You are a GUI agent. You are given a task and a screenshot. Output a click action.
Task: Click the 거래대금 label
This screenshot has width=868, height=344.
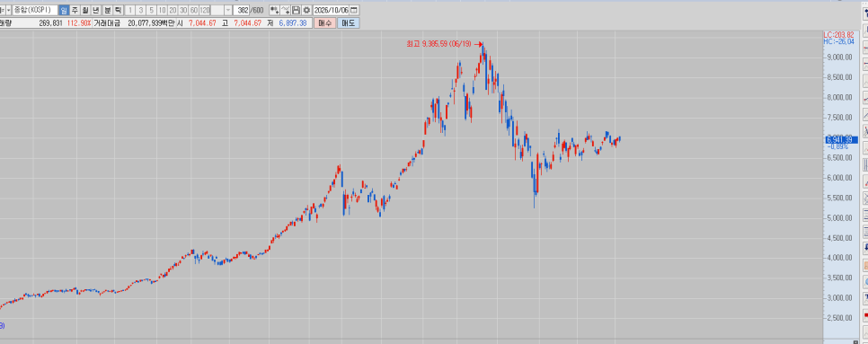pos(107,23)
